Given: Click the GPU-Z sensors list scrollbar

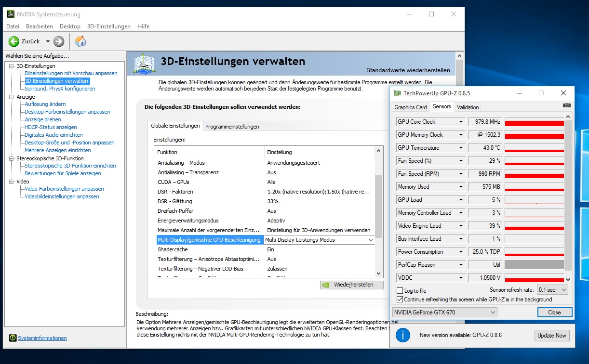Looking at the screenshot, I should [568, 198].
